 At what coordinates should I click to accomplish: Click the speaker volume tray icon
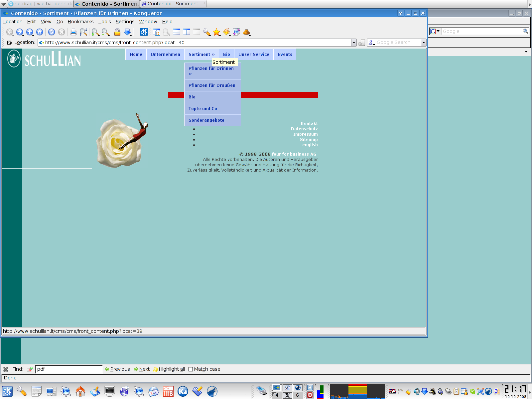(416, 391)
